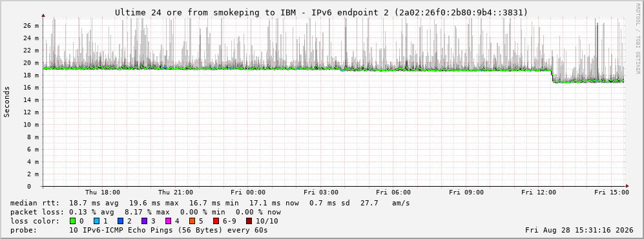Click the blue loss color 2 swatch
This screenshot has height=239, width=644.
120,221
